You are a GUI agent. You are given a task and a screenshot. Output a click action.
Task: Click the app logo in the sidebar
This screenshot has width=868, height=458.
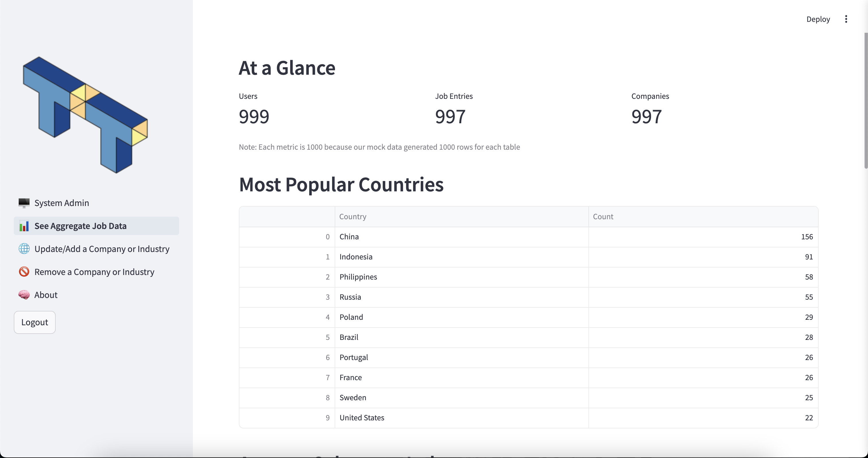tap(85, 115)
